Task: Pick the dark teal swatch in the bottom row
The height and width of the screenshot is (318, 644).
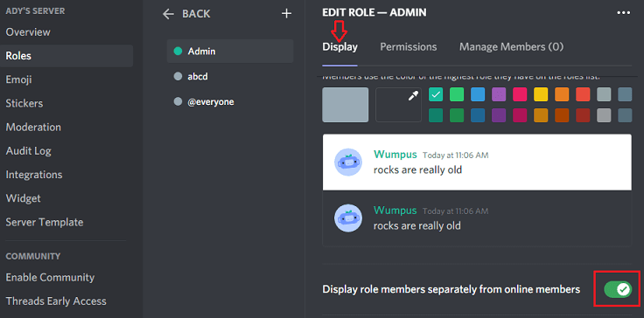Action: (436, 115)
